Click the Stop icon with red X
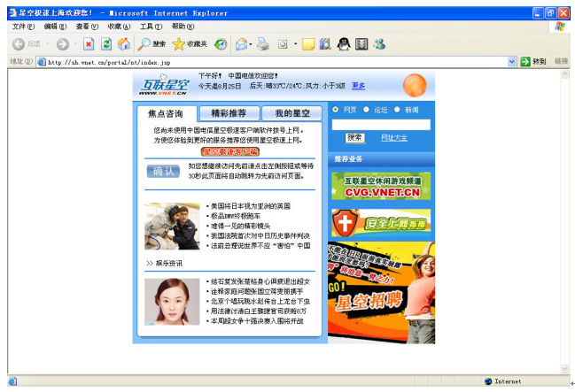The image size is (575, 392). [x=89, y=44]
